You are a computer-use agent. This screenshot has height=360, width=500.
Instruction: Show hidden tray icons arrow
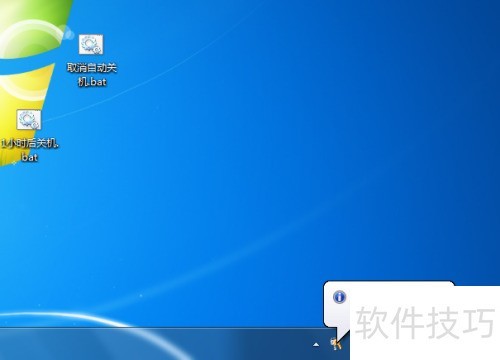[x=316, y=345]
